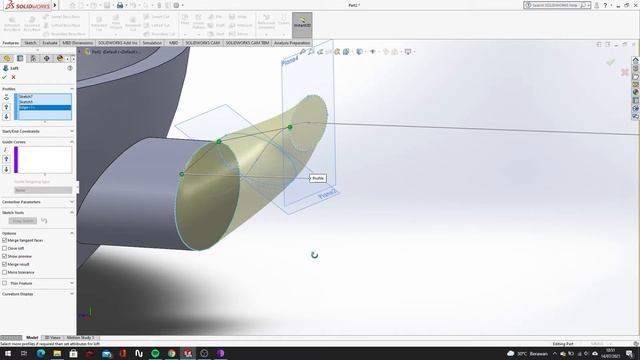Move selected profile up in Profiles list

click(x=6, y=107)
